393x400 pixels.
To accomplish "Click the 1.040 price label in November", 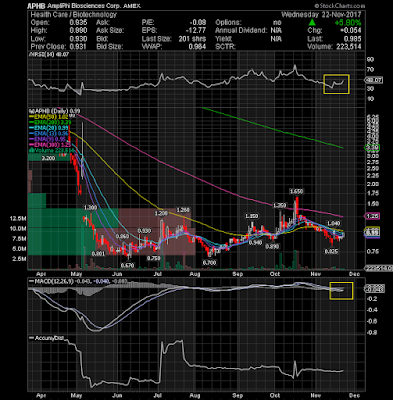I will coord(333,223).
